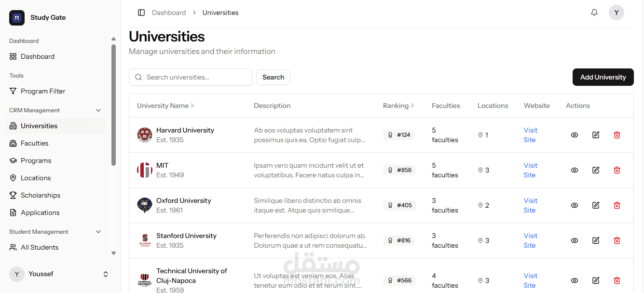Click the Add University button
This screenshot has width=644, height=293.
click(x=603, y=77)
